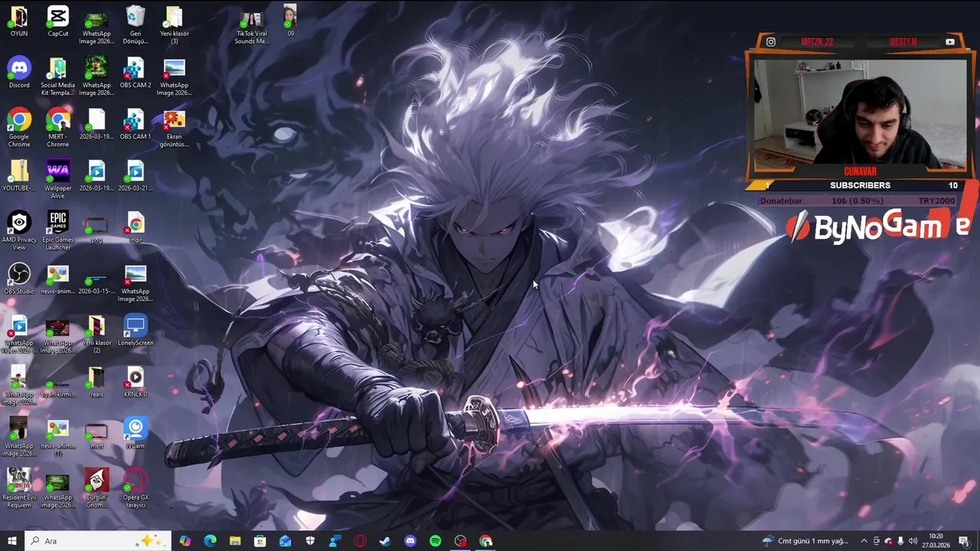
Task: Select the 2026-03-15 file icon
Action: pyautogui.click(x=96, y=282)
